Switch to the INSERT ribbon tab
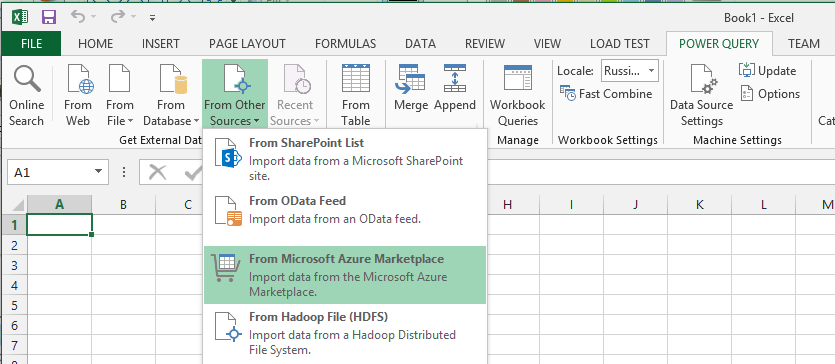 [160, 44]
